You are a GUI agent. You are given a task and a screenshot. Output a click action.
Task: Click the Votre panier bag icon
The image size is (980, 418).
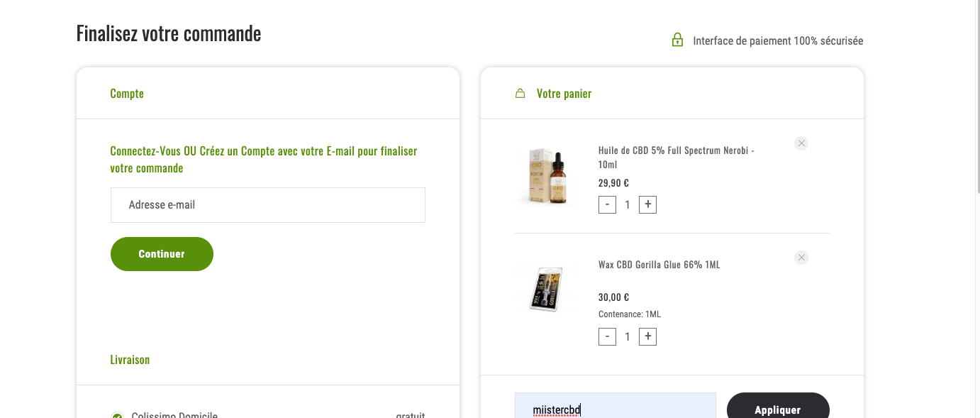tap(520, 94)
